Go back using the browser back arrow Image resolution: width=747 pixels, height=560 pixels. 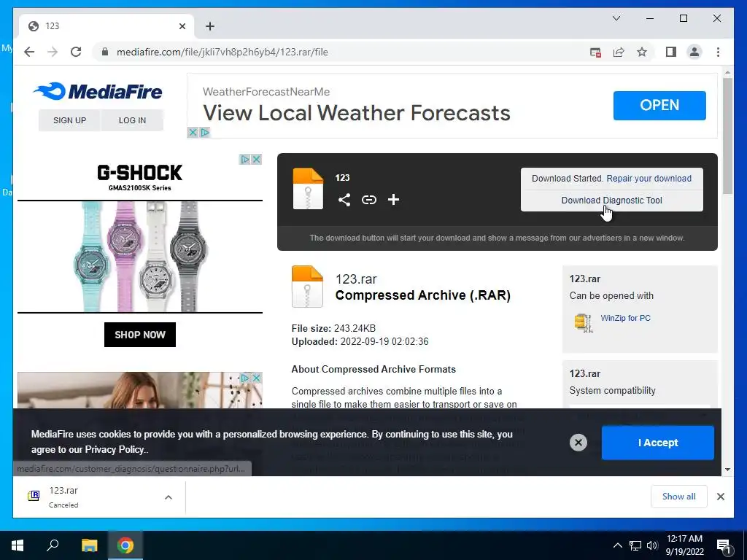pos(29,52)
